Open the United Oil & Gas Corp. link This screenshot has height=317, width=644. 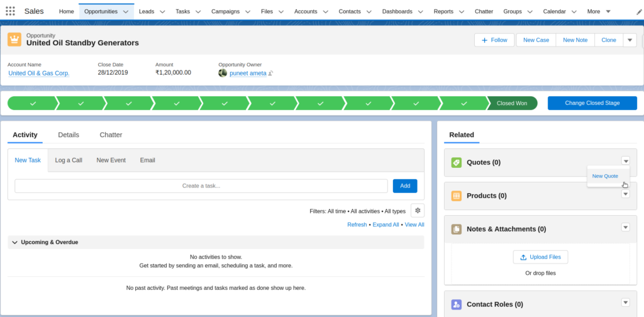pyautogui.click(x=38, y=73)
